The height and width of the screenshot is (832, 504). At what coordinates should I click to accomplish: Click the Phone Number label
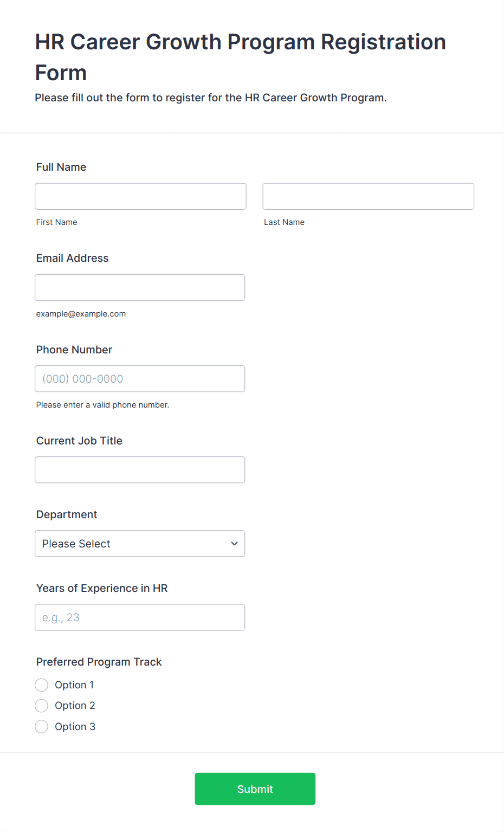[74, 350]
